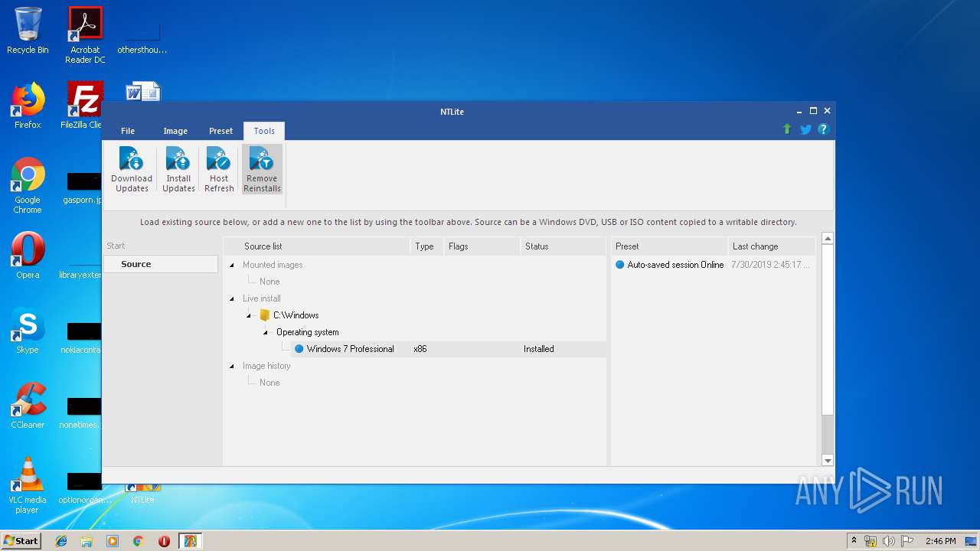Switch to the Preset ribbon tab
The height and width of the screenshot is (551, 980).
click(221, 131)
